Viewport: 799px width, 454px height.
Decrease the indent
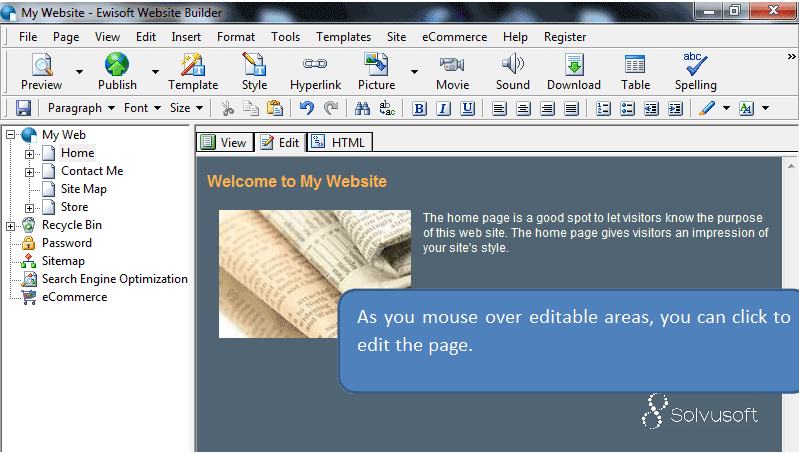(651, 109)
